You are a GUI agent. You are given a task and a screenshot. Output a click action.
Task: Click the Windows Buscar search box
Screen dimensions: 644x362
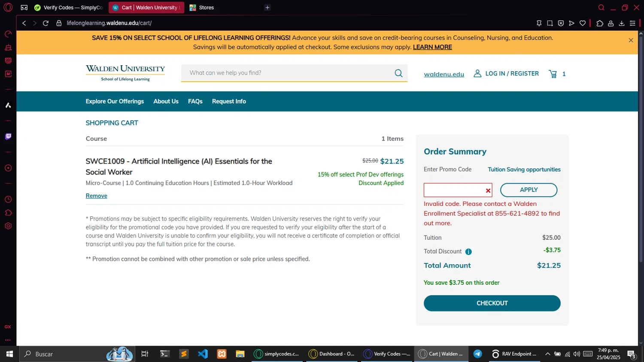click(x=77, y=354)
